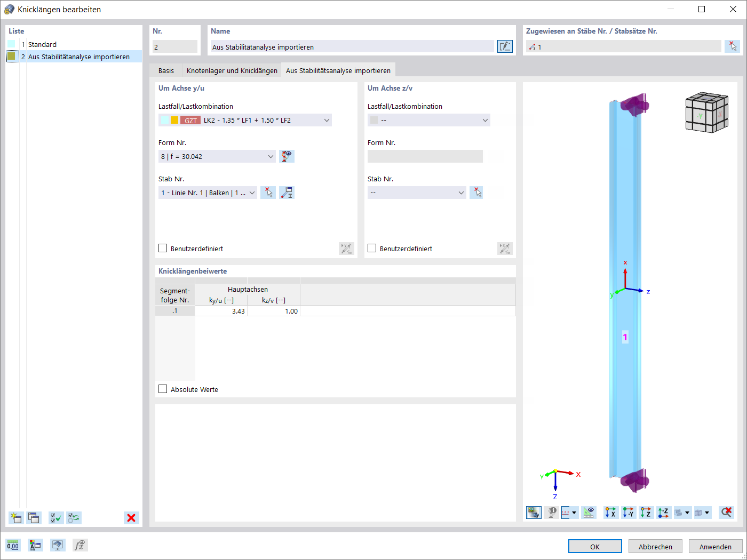Screen dimensions: 747x560
Task: Reset preview zoom with magnifier X icon
Action: (x=726, y=513)
